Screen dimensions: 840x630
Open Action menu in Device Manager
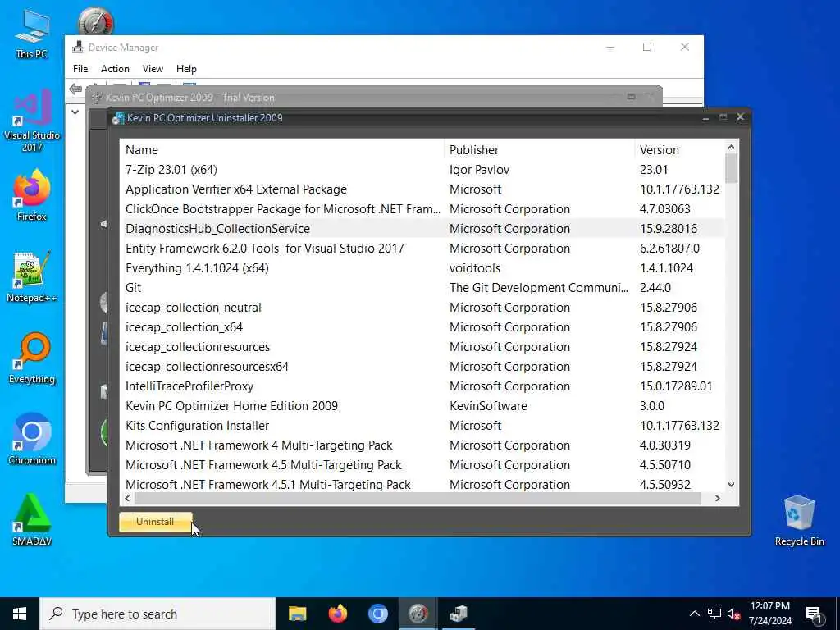point(115,69)
